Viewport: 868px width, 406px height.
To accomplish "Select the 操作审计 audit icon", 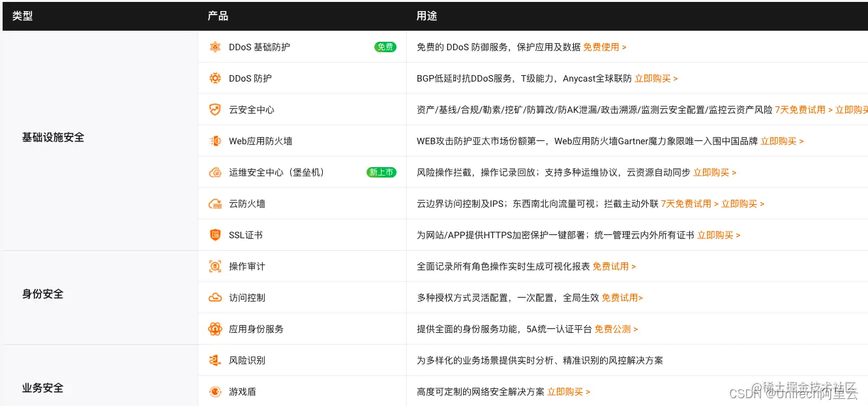I will point(215,266).
